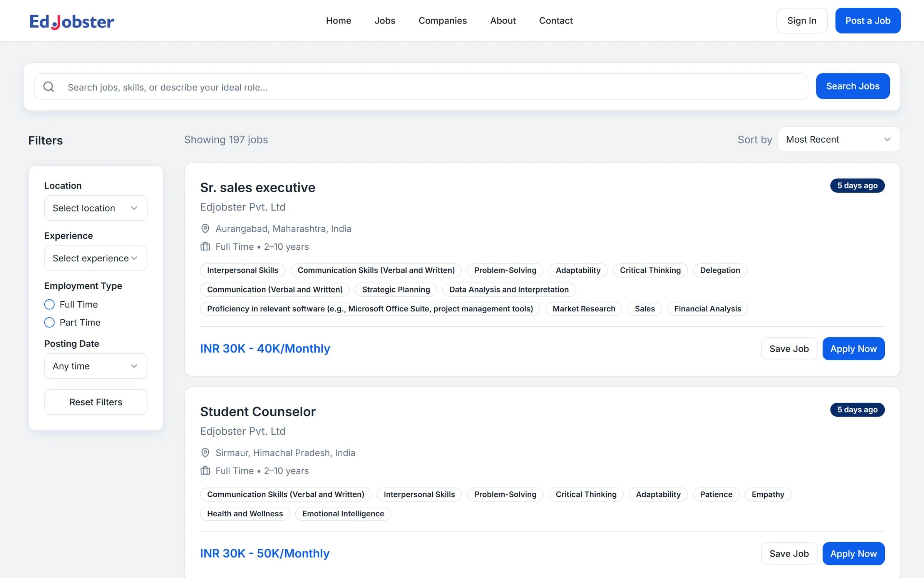
Task: Click the Delegation skill tag
Action: coord(720,271)
